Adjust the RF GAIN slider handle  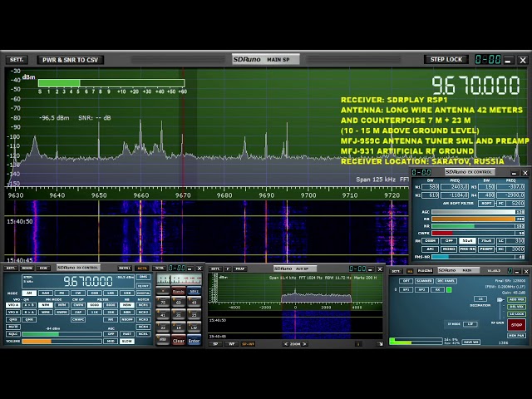(x=500, y=300)
